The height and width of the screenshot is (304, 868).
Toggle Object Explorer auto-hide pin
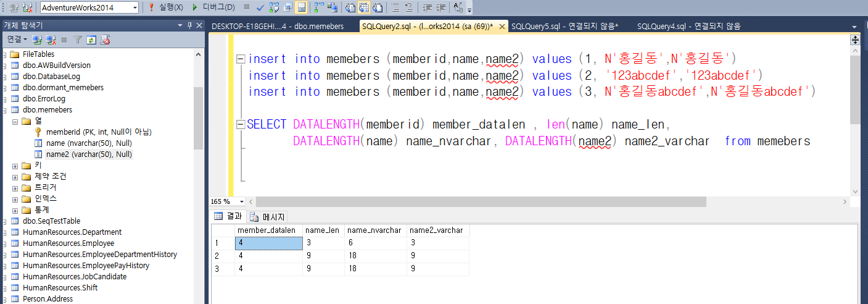pos(189,25)
